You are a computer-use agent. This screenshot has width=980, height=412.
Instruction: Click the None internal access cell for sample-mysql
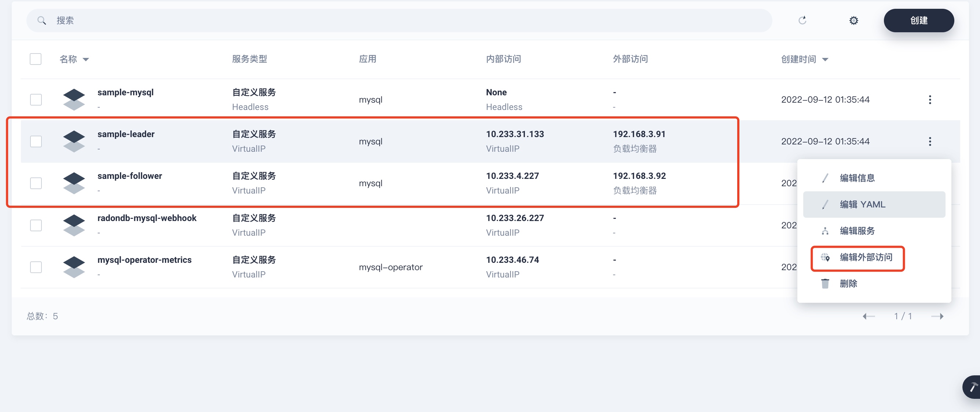(496, 92)
